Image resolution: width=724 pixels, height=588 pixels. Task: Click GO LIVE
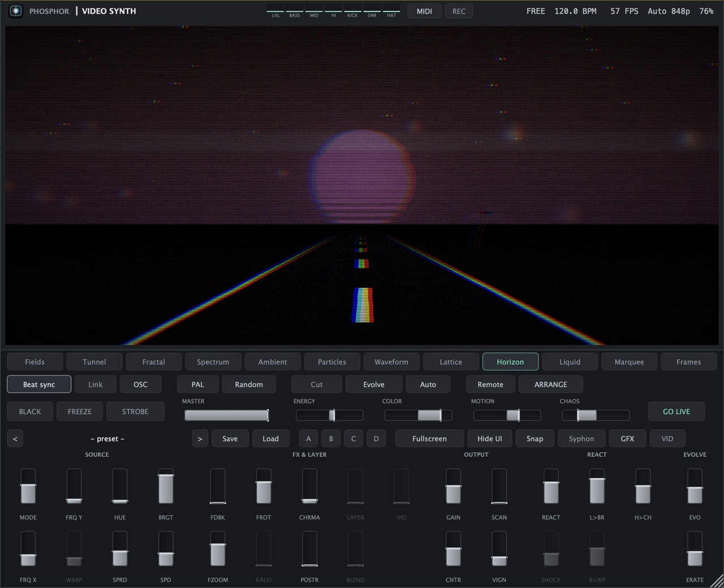click(x=676, y=412)
